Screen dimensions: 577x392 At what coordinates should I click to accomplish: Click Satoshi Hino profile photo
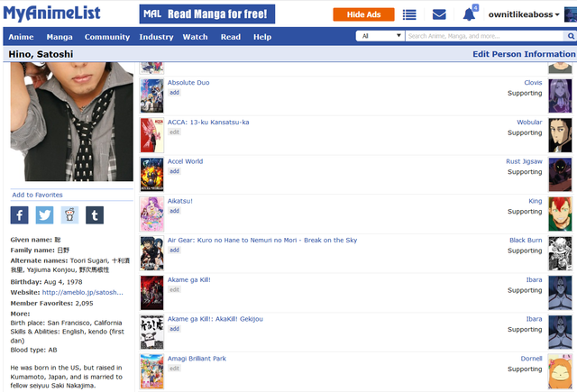pos(72,122)
